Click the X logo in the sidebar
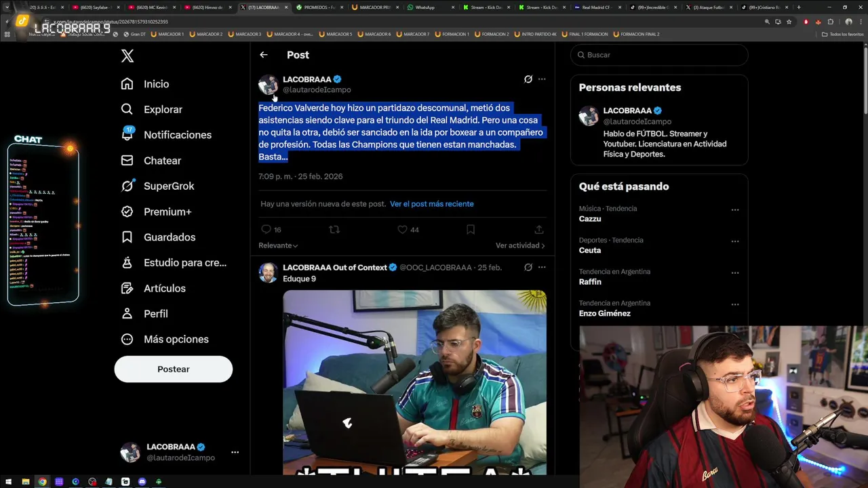The width and height of the screenshot is (868, 488). [x=127, y=56]
